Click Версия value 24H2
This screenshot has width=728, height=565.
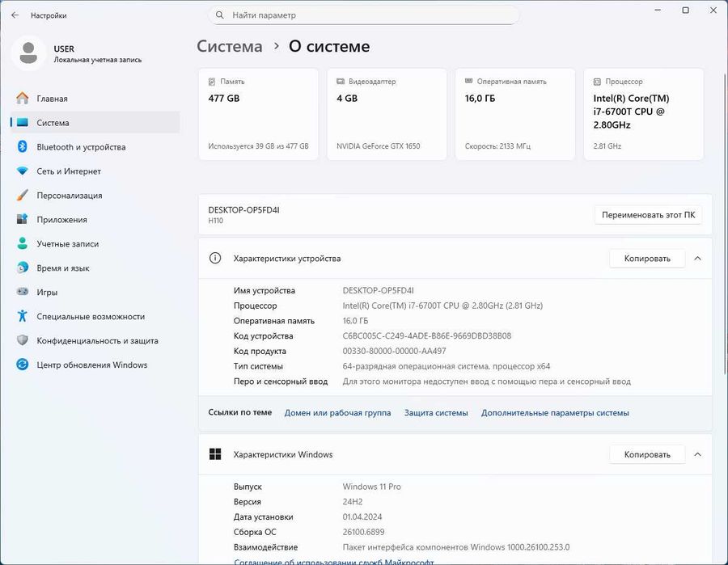[x=353, y=502]
